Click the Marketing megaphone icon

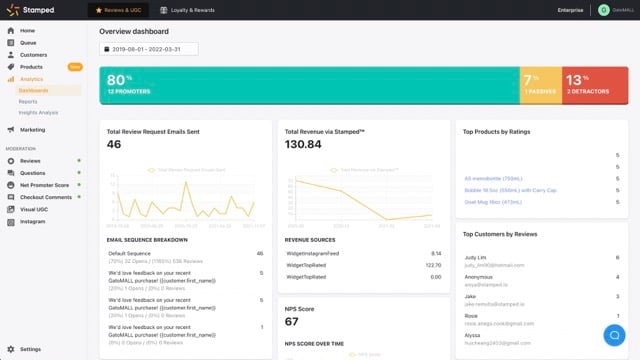tap(11, 130)
